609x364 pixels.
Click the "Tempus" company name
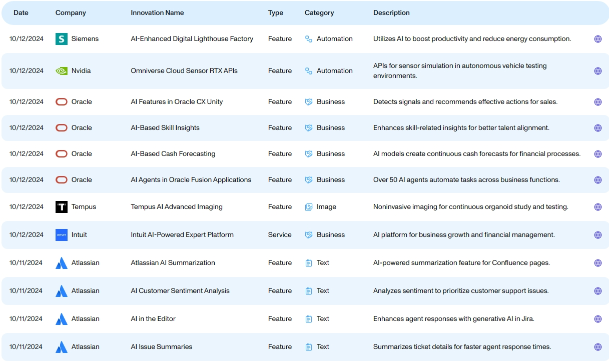tap(84, 207)
